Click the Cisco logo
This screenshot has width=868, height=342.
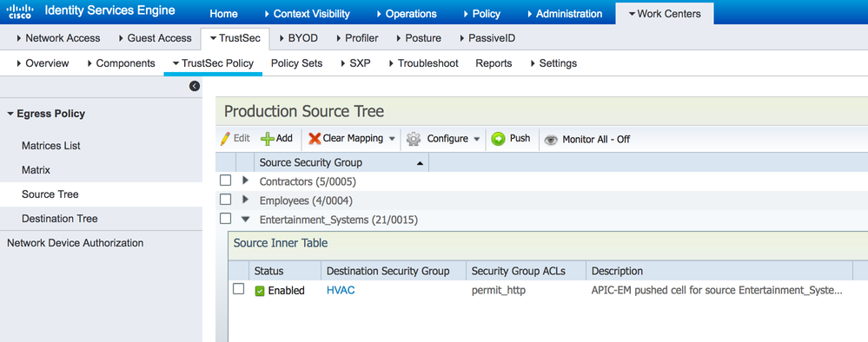point(21,11)
